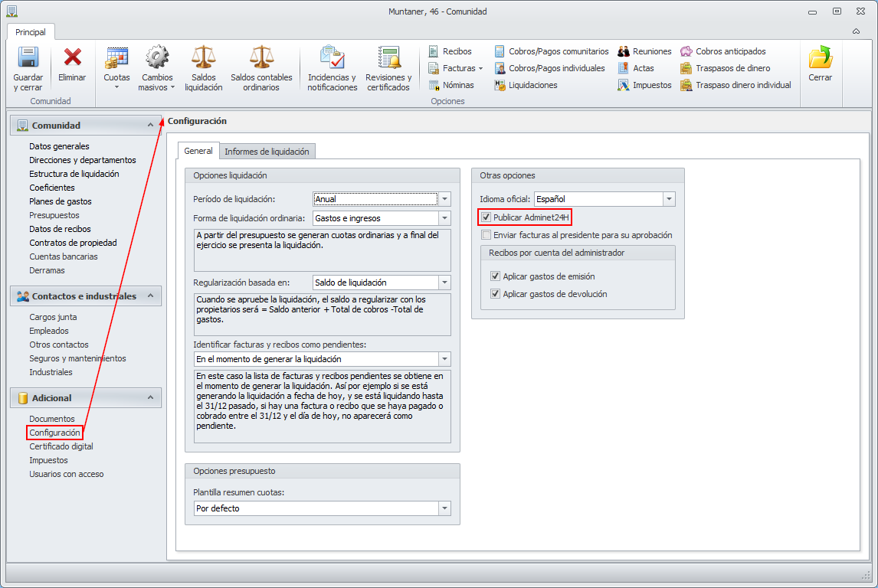Open Reuniones in the ribbon
878x588 pixels.
pyautogui.click(x=644, y=51)
